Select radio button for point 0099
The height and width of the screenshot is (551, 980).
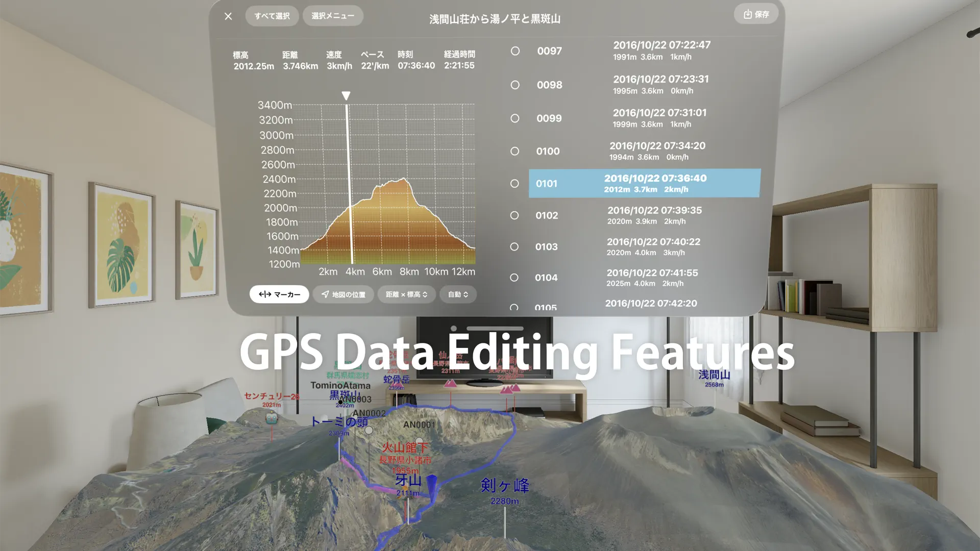[x=514, y=118]
